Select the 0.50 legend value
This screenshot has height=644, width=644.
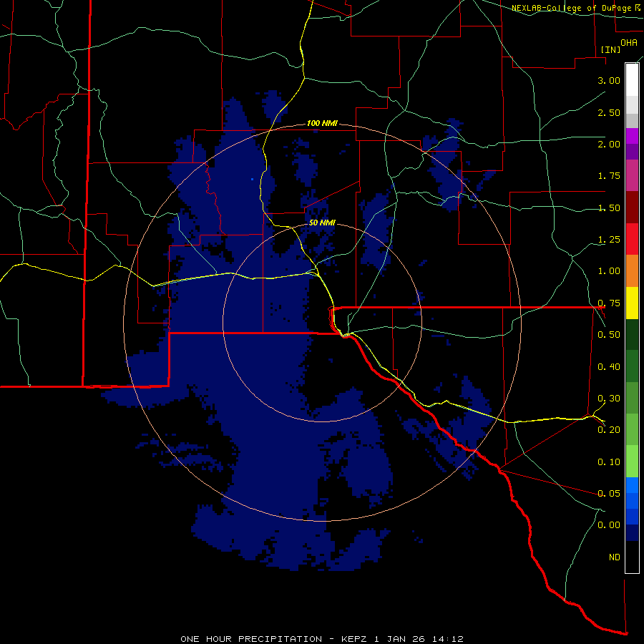click(x=609, y=335)
